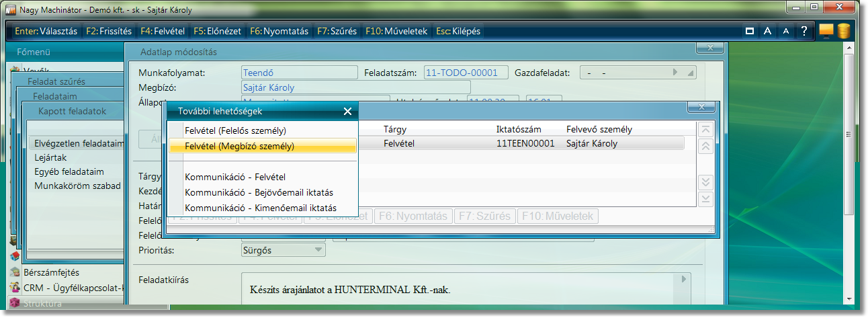Click Esc: Kilépés in the top toolbar
Viewport: 868px width, 318px height.
coord(458,31)
